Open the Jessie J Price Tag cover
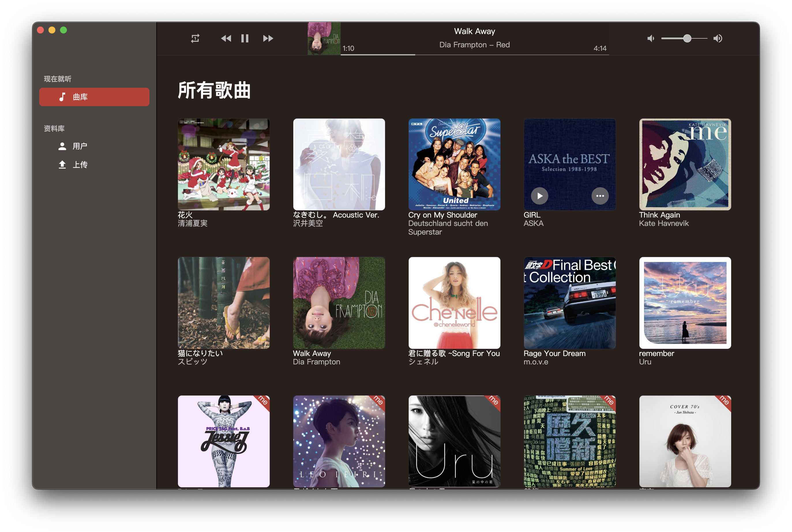The image size is (792, 532). pos(224,441)
